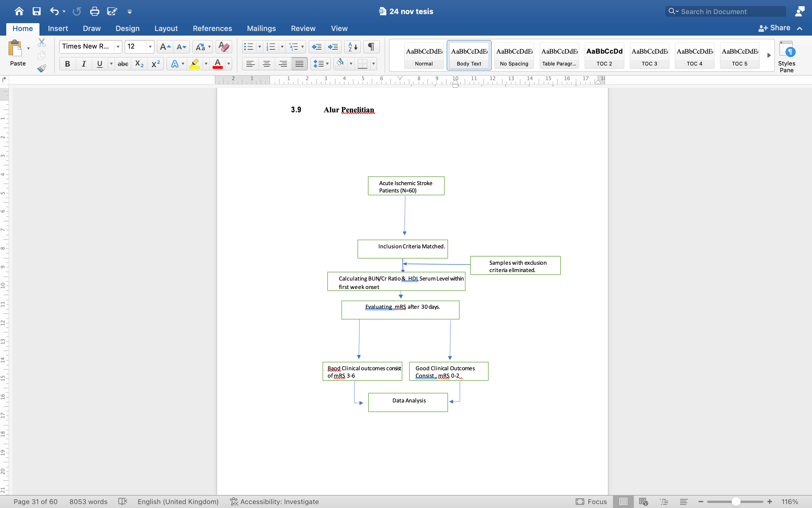This screenshot has width=812, height=508.
Task: Clear all formatting with eraser A icon
Action: click(224, 47)
